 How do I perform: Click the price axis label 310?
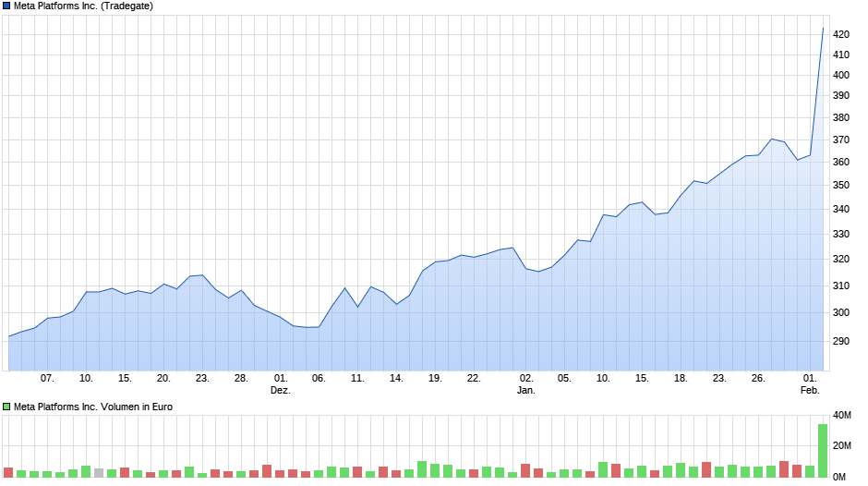(841, 286)
